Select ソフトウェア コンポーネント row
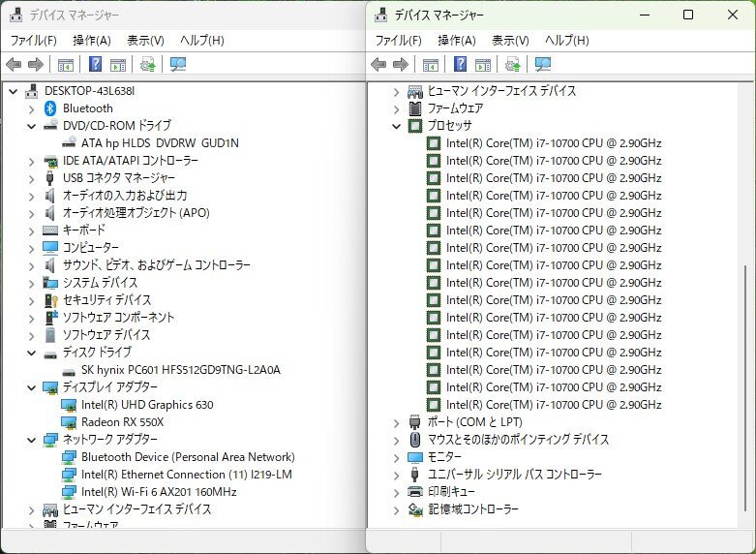The width and height of the screenshot is (756, 554). point(119,318)
